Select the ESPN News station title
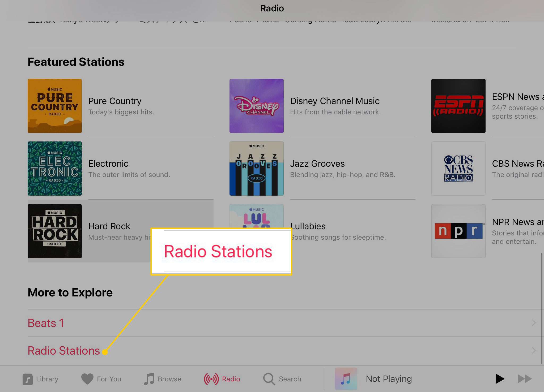The width and height of the screenshot is (544, 392). click(518, 97)
